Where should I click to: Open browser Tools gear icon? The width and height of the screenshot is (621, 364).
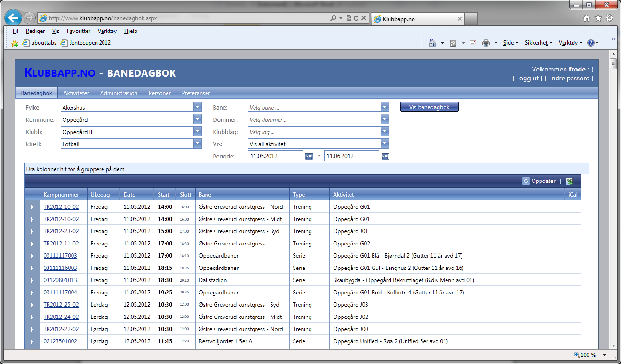pyautogui.click(x=609, y=18)
